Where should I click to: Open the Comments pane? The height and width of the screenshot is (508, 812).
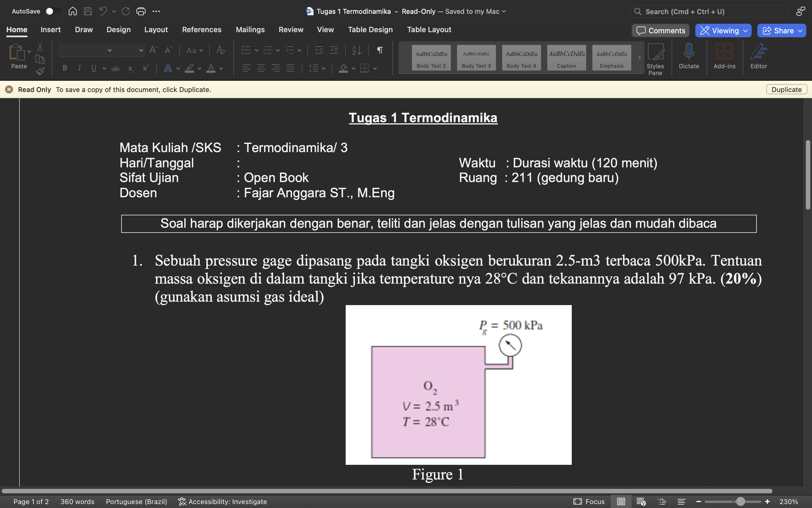click(x=660, y=30)
